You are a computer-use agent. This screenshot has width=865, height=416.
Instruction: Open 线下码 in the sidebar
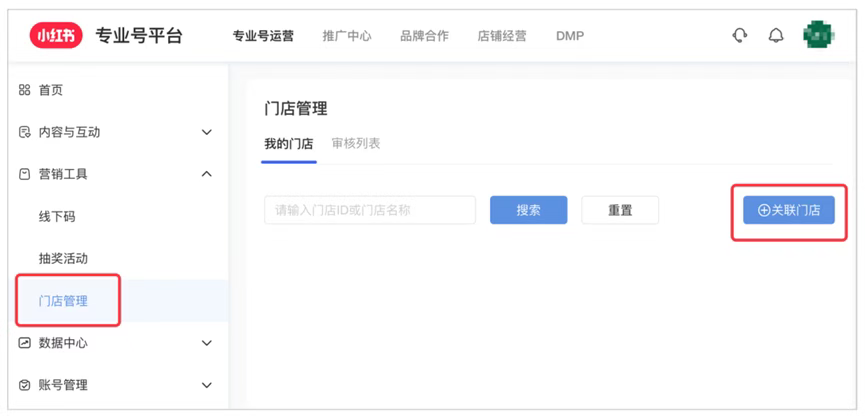pos(57,216)
